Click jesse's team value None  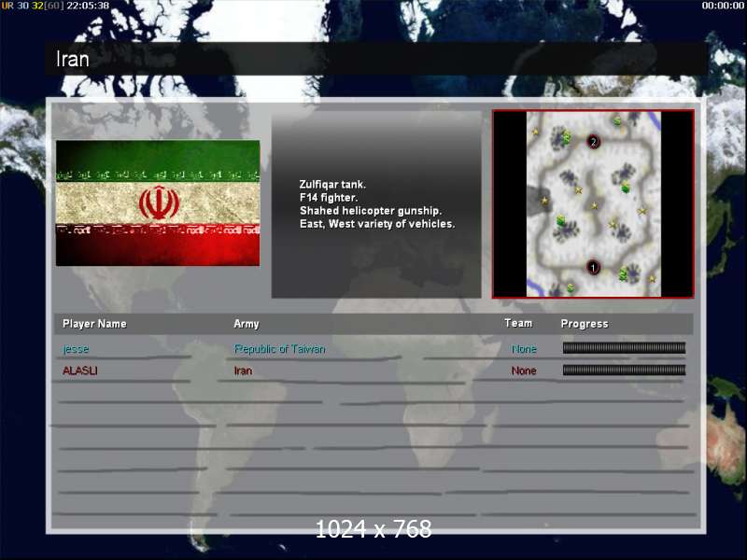click(524, 349)
